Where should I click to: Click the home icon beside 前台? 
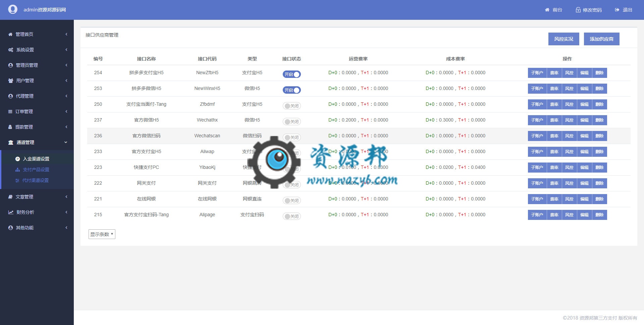click(547, 10)
